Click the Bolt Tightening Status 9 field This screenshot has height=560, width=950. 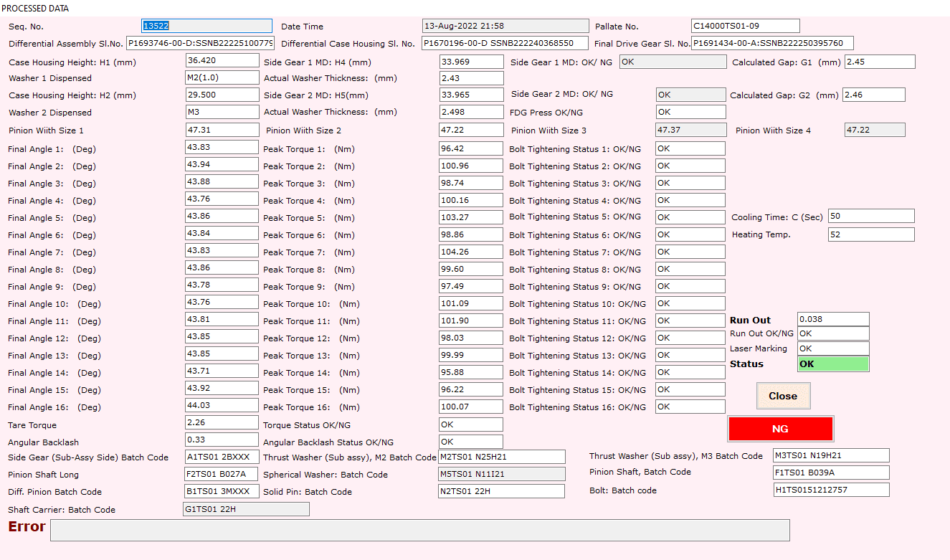tap(690, 286)
